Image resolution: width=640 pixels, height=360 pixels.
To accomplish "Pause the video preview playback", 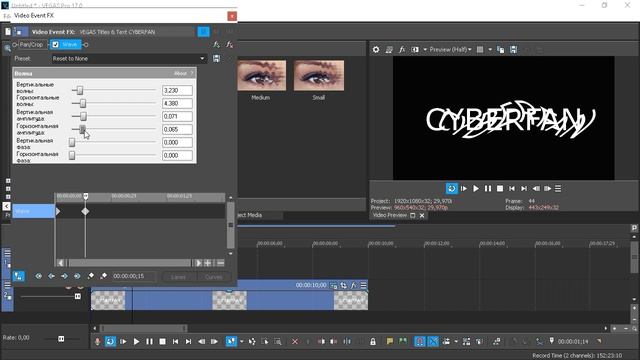I will pos(488,189).
